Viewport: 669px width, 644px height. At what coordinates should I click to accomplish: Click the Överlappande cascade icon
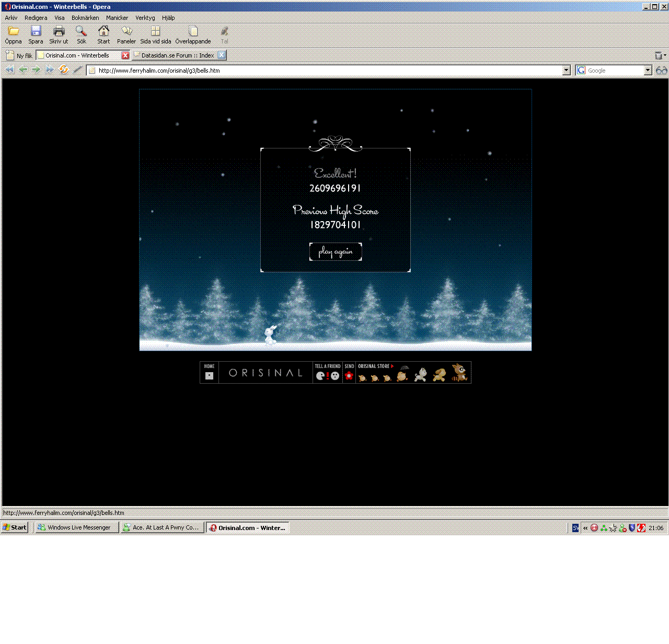(193, 31)
